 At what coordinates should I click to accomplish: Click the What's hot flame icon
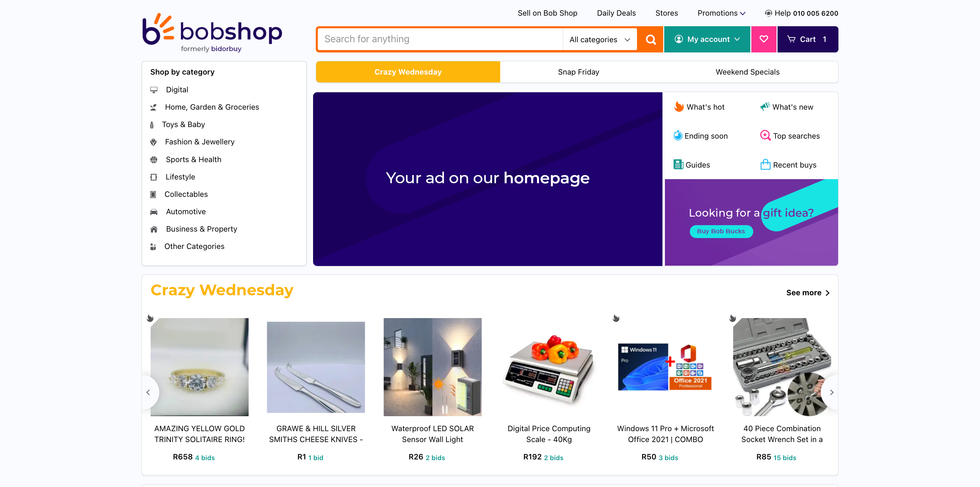coord(678,107)
